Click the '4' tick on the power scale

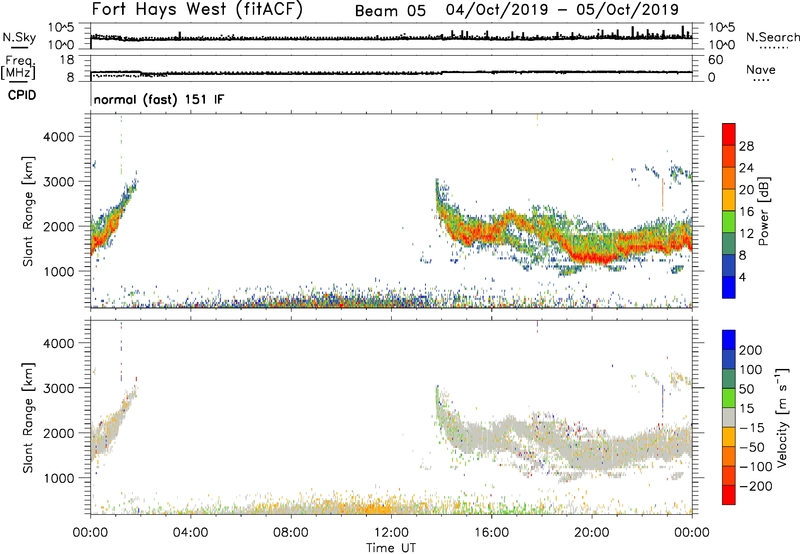[x=742, y=277]
